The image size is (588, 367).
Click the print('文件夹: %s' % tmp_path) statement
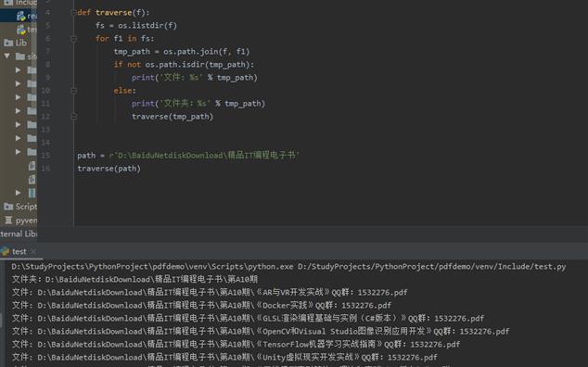[x=198, y=104]
